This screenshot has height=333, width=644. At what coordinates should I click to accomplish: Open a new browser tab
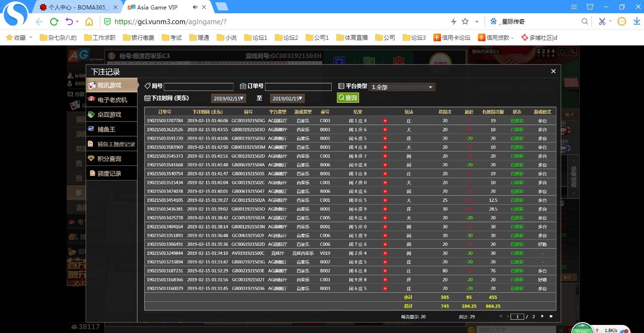pos(221,7)
